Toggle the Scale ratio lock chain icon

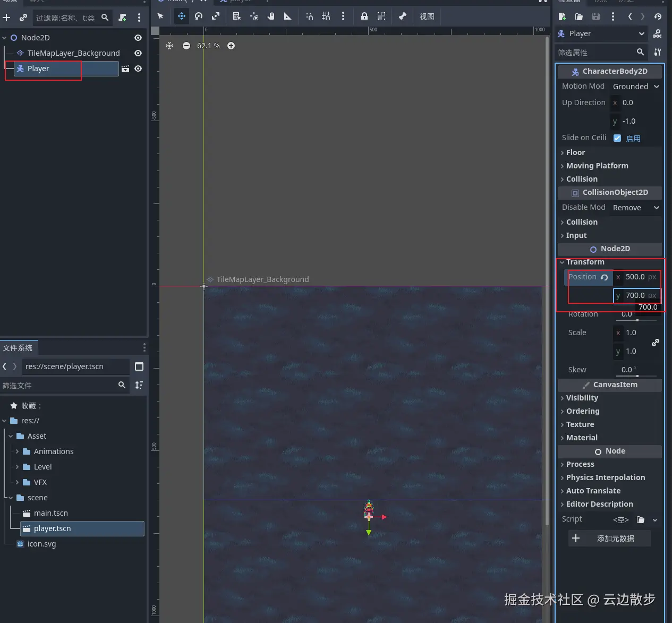656,343
